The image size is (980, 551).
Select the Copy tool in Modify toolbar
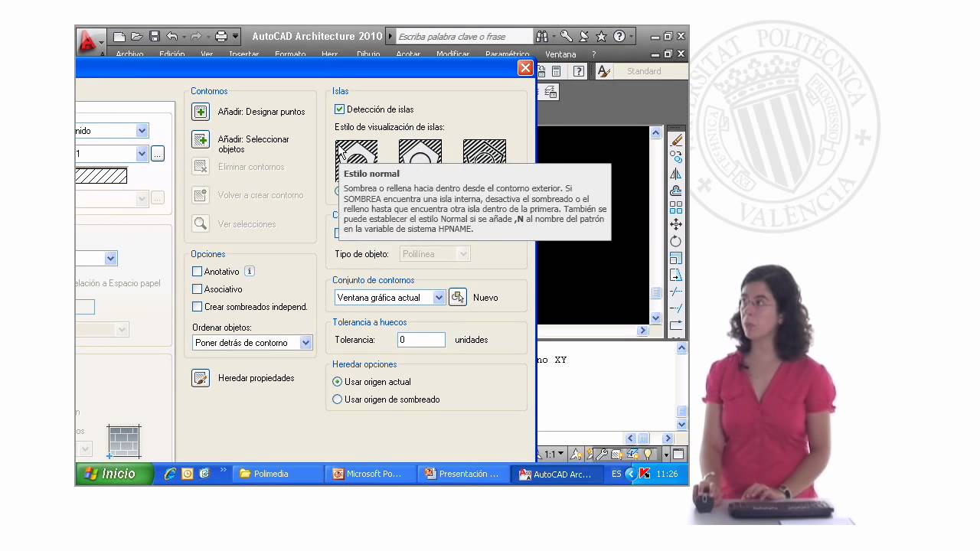pyautogui.click(x=676, y=157)
